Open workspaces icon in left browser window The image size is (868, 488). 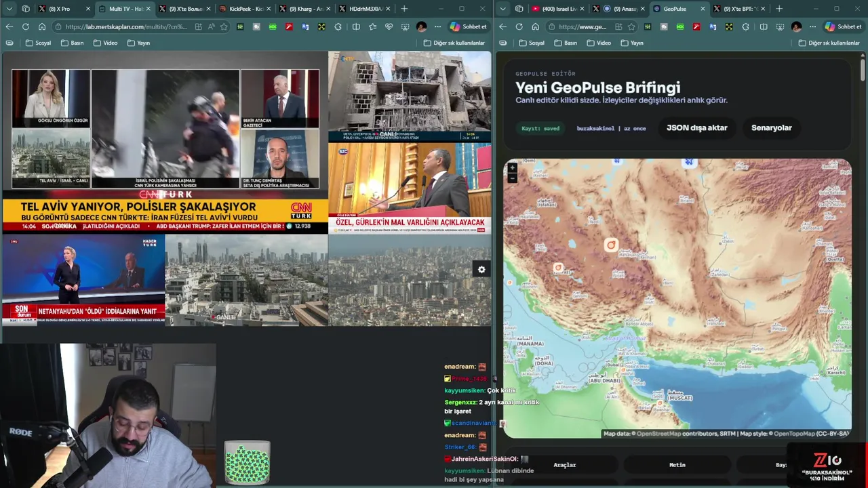pyautogui.click(x=25, y=9)
